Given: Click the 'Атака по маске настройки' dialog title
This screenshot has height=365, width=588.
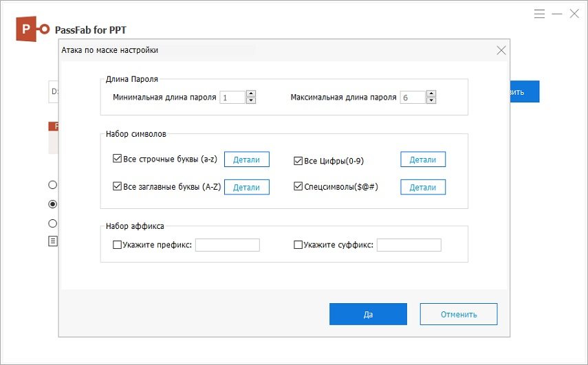Looking at the screenshot, I should click(x=110, y=50).
